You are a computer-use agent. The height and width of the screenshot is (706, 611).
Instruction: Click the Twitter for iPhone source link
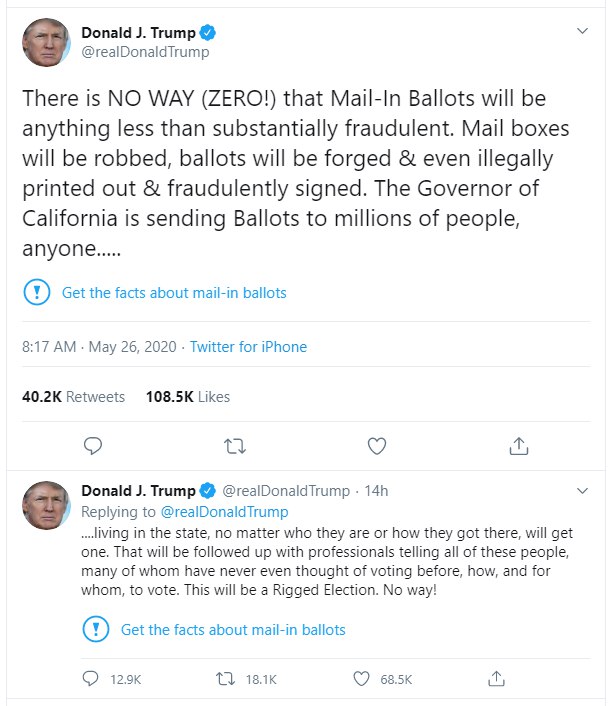[248, 347]
